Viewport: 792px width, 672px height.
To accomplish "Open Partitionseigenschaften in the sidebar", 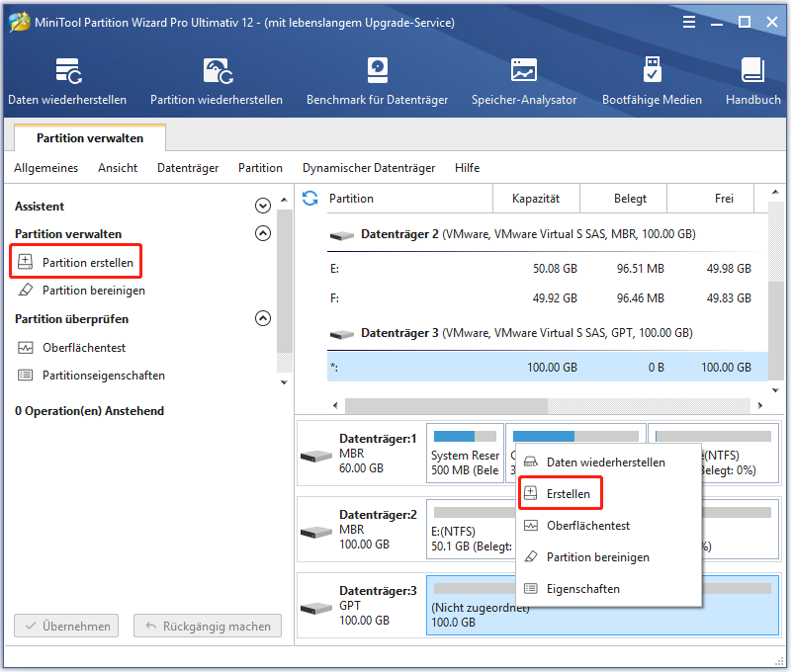I will 91,376.
